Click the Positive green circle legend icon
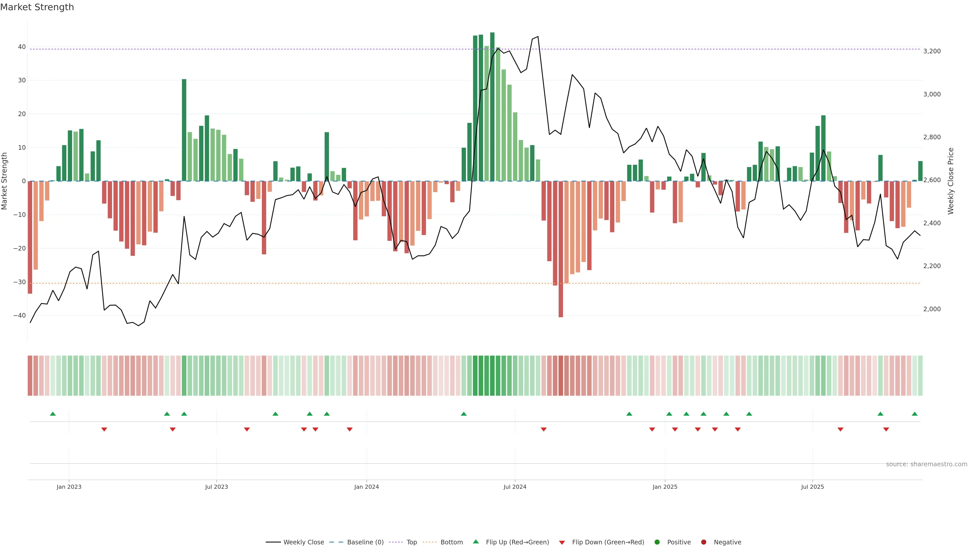Screen dimensions: 980x551 tap(657, 542)
